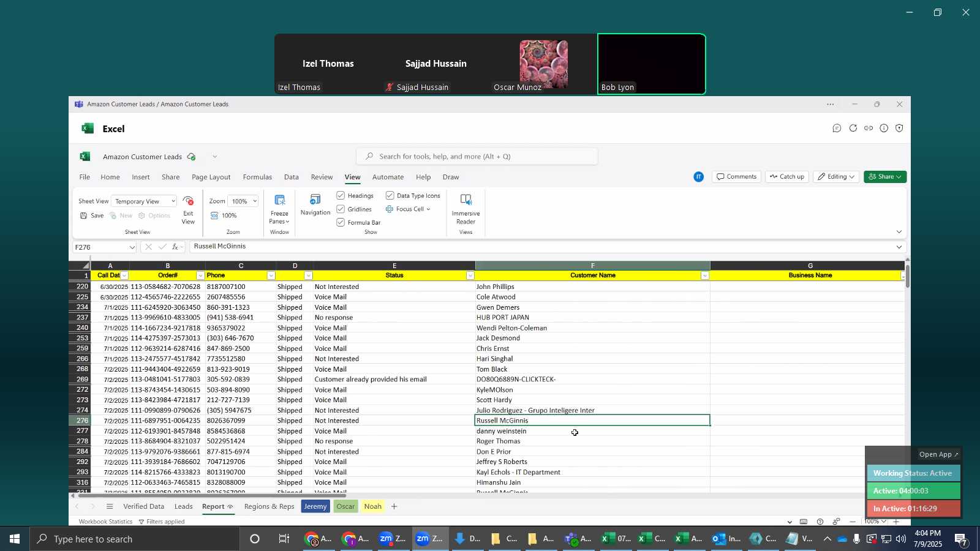980x551 pixels.
Task: Click the vertical scrollbar thumb
Action: tap(908, 277)
